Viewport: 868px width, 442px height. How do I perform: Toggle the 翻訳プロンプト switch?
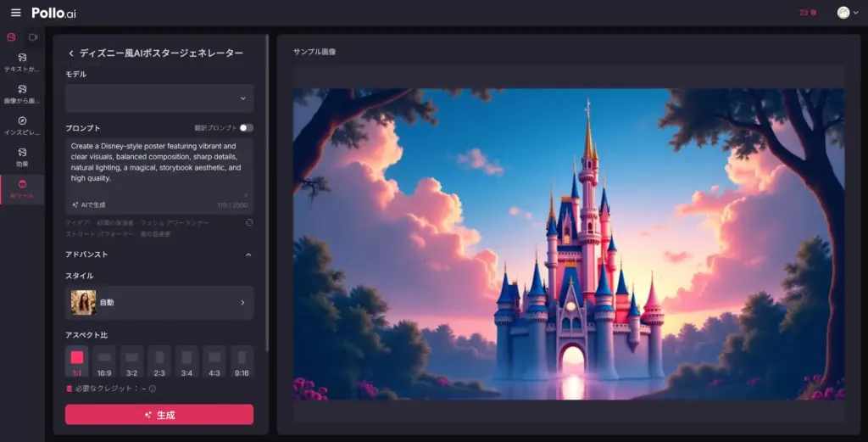246,128
